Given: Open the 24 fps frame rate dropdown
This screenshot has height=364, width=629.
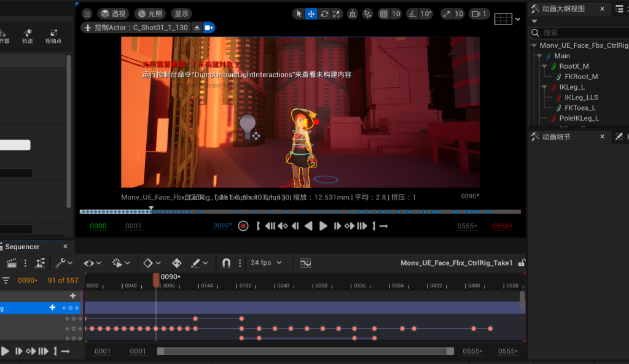Looking at the screenshot, I should tap(266, 263).
